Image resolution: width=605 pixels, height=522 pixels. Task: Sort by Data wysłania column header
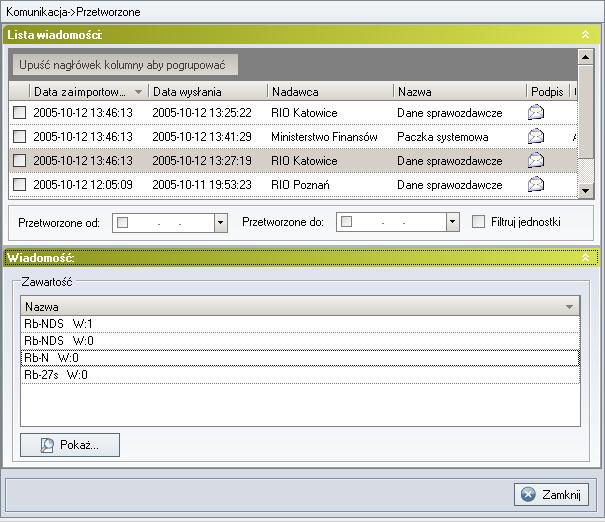pos(208,91)
